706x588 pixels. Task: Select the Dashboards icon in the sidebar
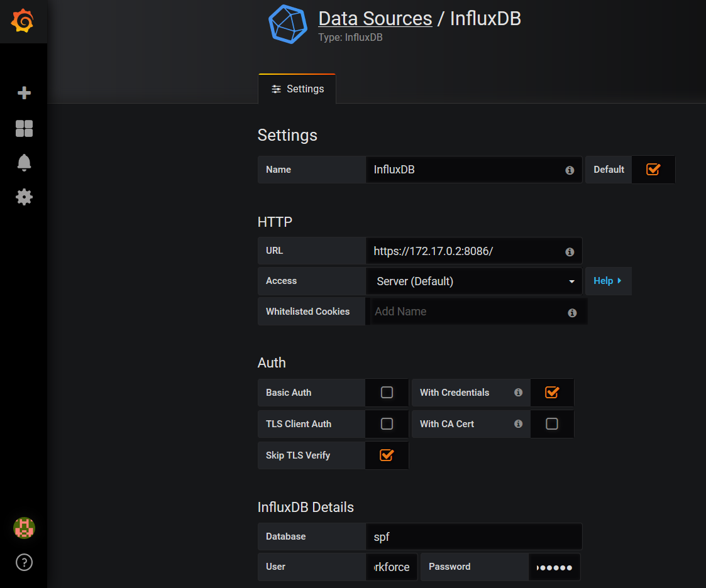pos(23,128)
